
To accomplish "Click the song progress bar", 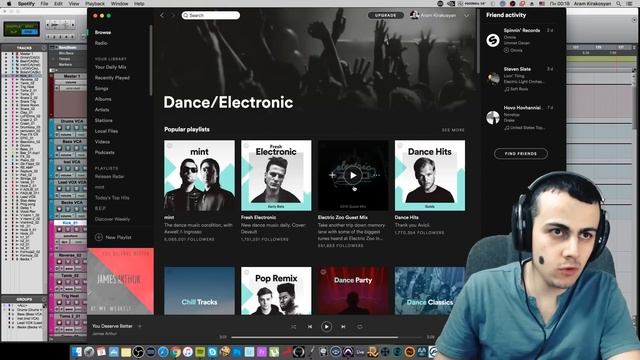I will tap(327, 337).
